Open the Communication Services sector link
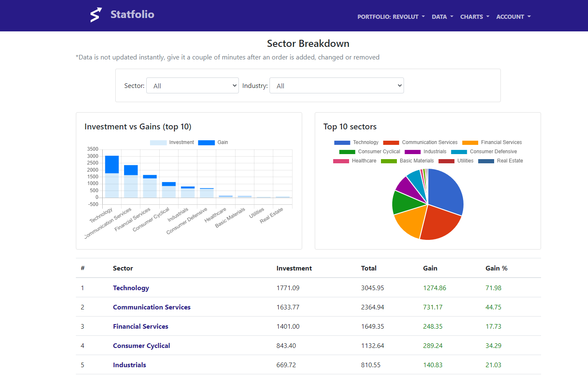The image size is (588, 376). click(152, 307)
